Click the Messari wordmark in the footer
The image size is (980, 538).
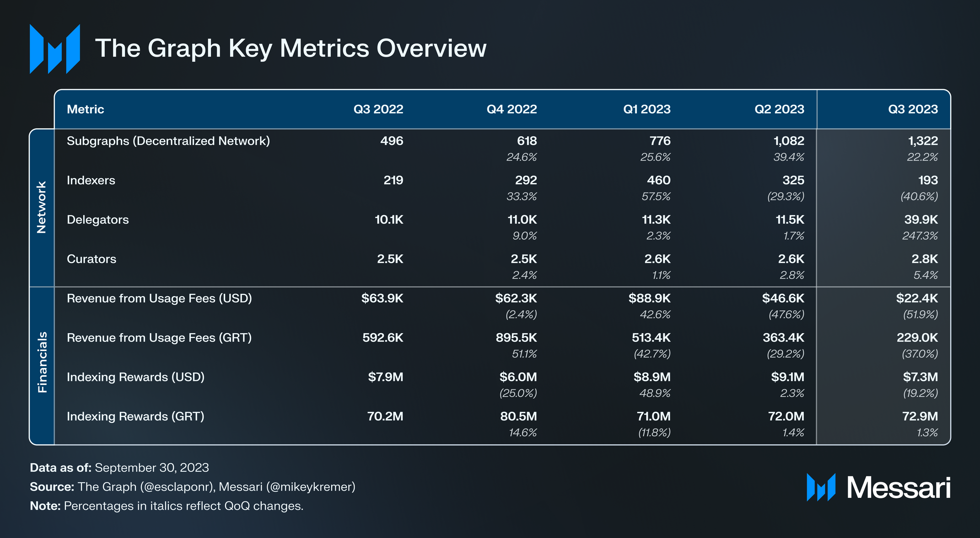899,488
